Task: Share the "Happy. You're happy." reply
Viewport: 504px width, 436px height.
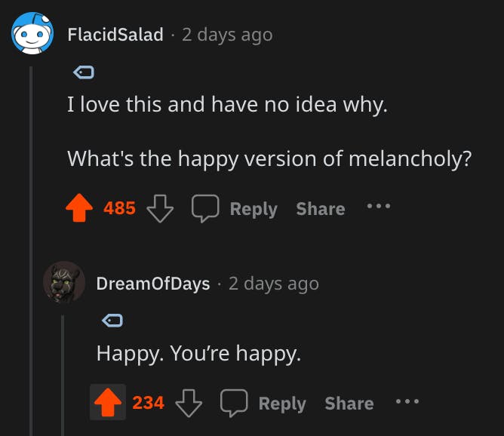Action: [349, 404]
